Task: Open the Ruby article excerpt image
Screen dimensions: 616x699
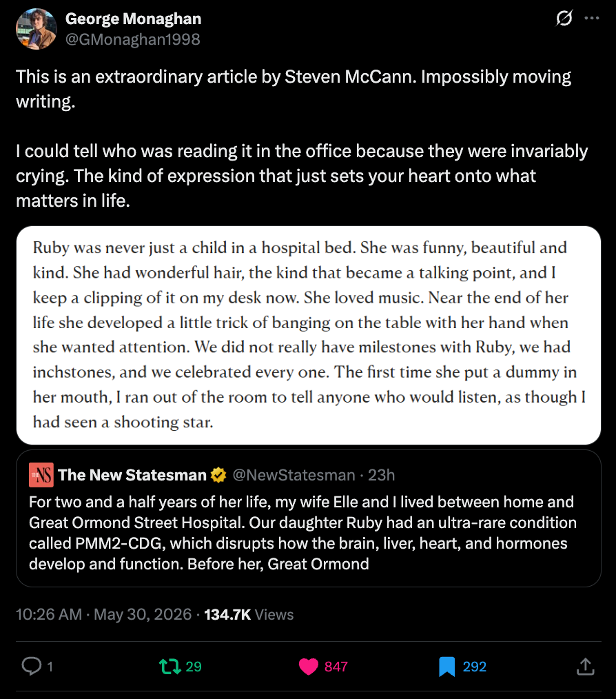Action: (x=309, y=335)
